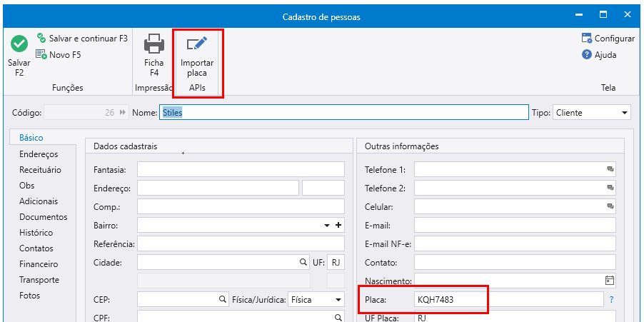Image resolution: width=644 pixels, height=322 pixels.
Task: Open the Transporte tab
Action: click(x=39, y=280)
